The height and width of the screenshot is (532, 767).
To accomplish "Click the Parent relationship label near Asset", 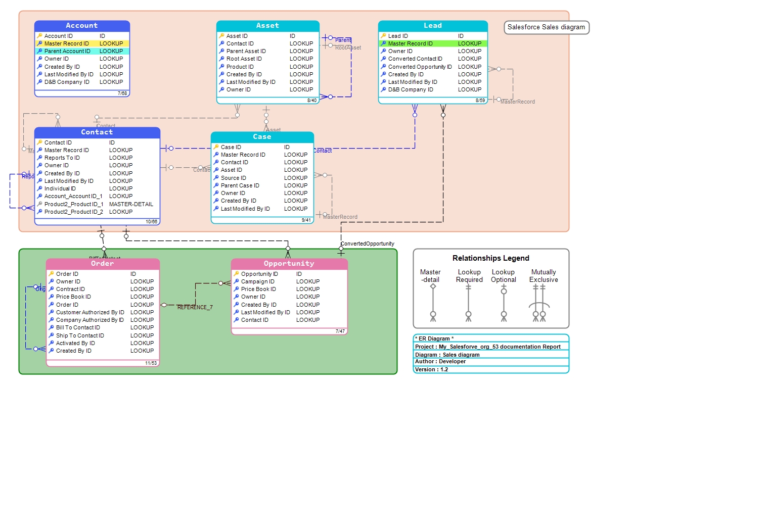I will point(343,40).
